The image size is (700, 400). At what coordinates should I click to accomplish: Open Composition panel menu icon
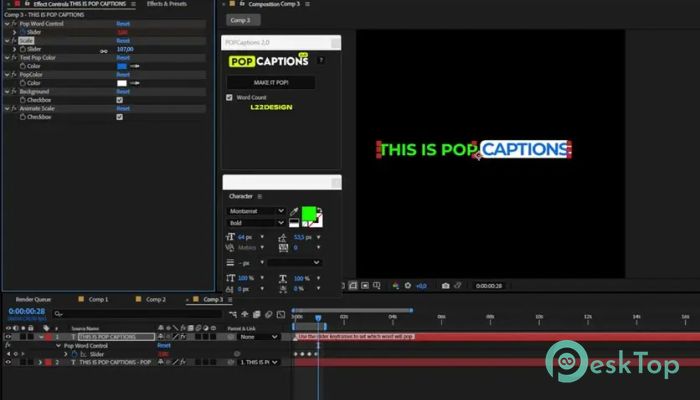click(x=307, y=4)
